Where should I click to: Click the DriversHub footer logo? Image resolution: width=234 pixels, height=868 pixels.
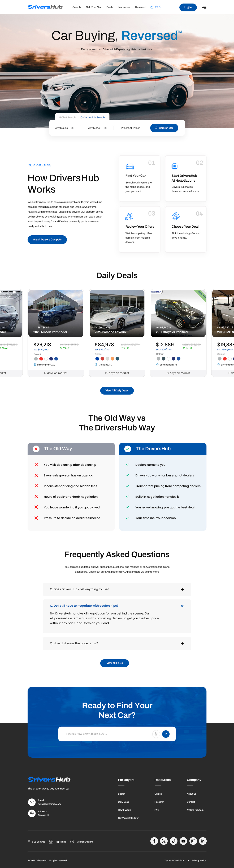pos(49,779)
